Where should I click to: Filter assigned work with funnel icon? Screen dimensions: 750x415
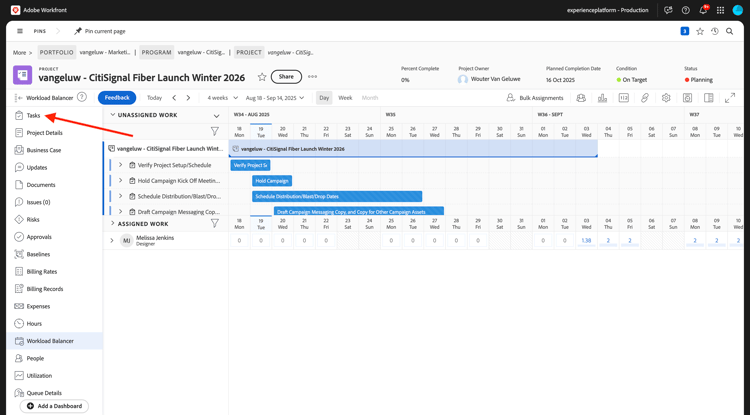(215, 223)
